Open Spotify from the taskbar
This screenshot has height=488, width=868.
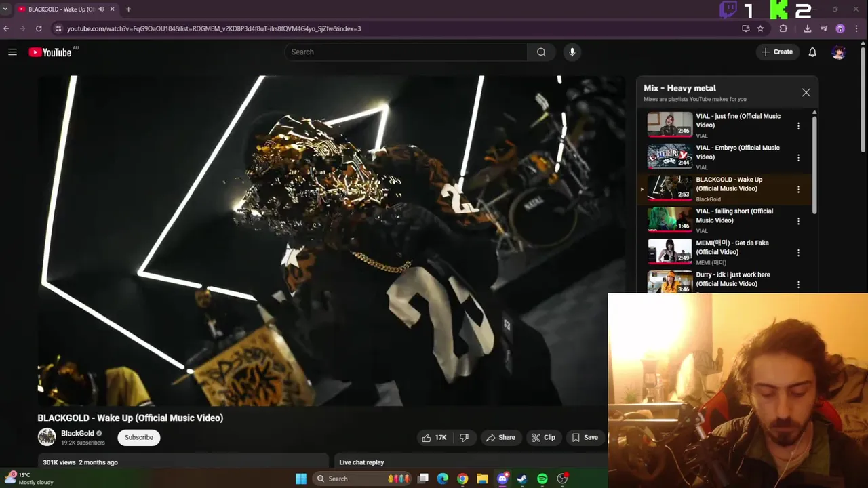pyautogui.click(x=542, y=479)
